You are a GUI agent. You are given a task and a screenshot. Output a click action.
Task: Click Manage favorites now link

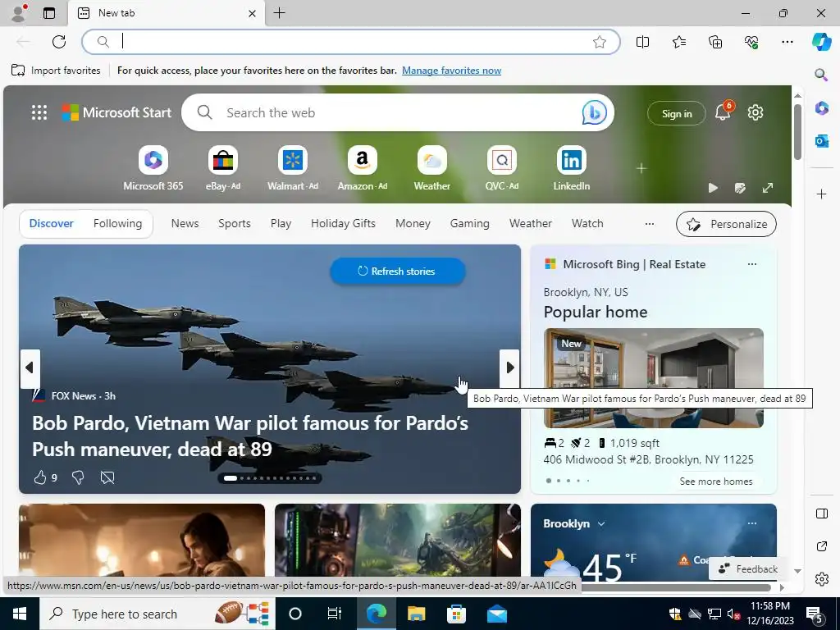coord(452,71)
